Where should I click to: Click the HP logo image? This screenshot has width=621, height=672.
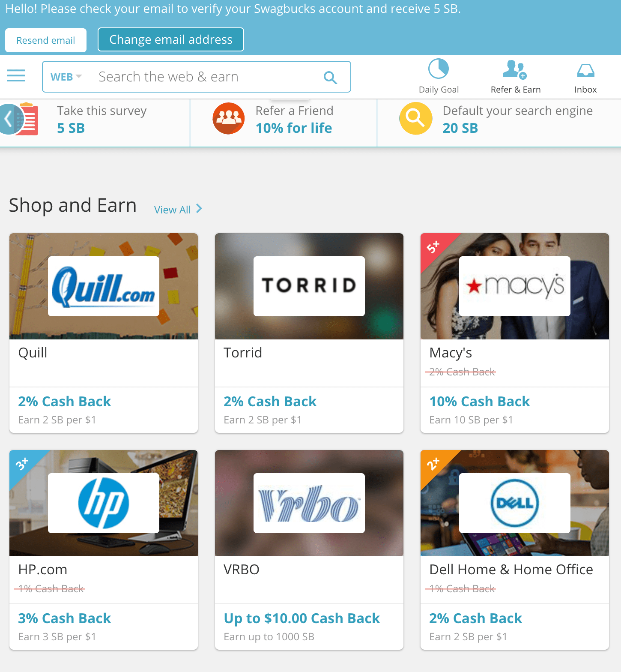click(104, 503)
